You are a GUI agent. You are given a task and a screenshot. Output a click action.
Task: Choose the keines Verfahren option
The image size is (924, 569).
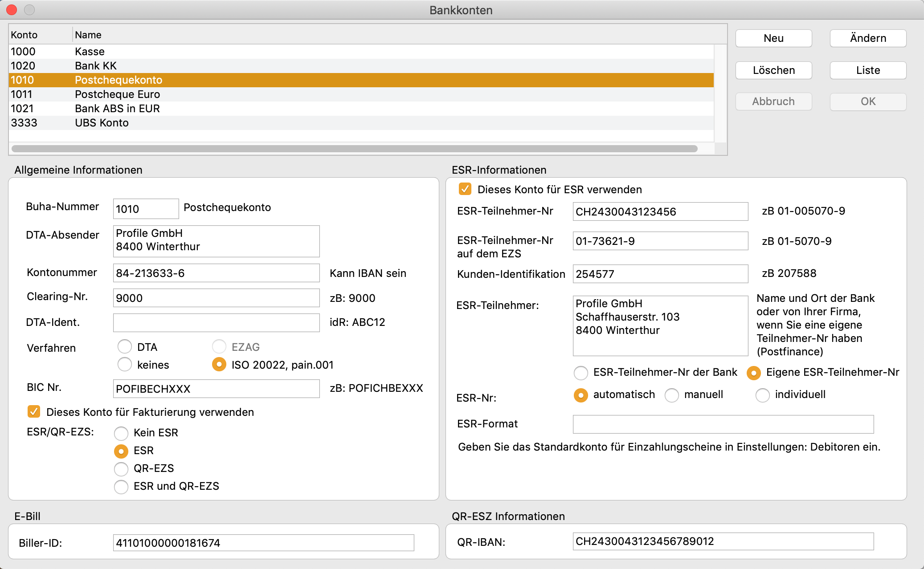point(125,365)
